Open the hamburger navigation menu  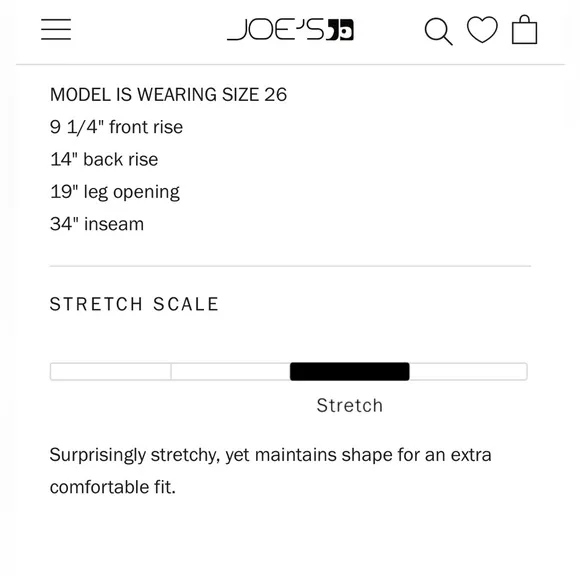[56, 29]
